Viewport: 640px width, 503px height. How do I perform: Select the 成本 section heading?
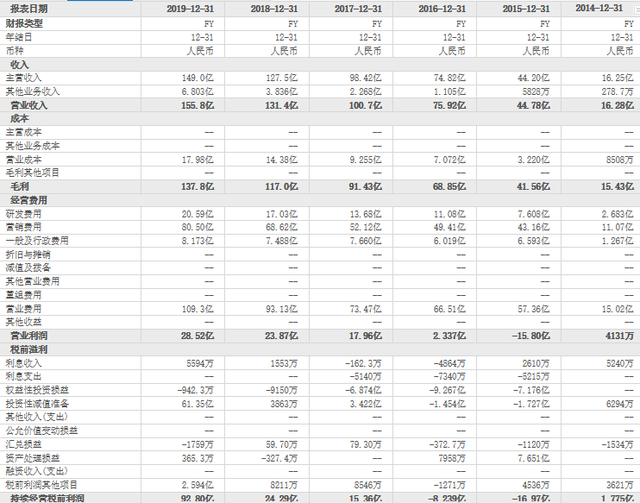coord(20,118)
